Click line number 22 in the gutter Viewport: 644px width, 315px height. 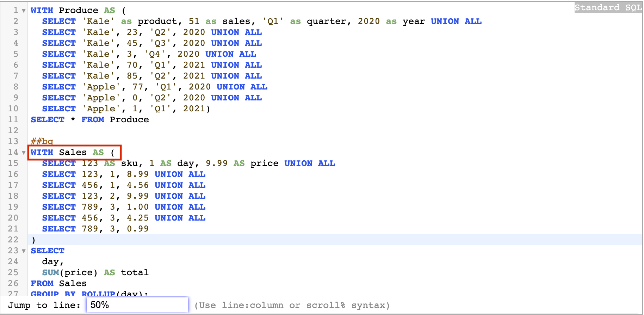(13, 240)
